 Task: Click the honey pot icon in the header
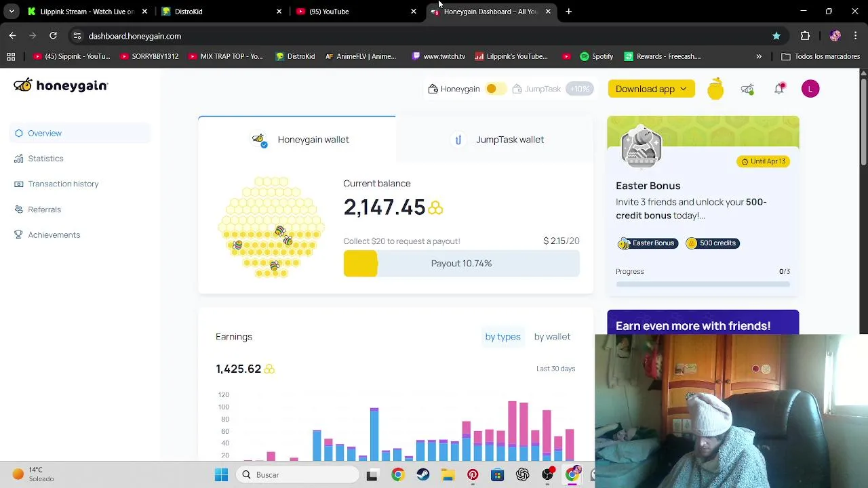click(715, 89)
